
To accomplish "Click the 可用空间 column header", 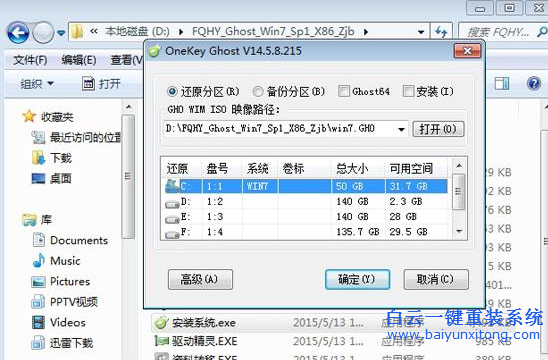I will [416, 169].
